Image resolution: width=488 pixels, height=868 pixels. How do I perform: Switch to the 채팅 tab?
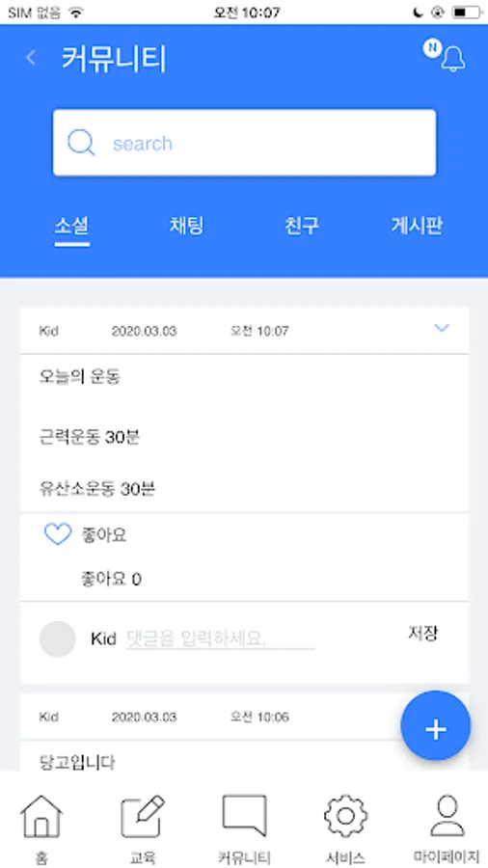tap(186, 226)
